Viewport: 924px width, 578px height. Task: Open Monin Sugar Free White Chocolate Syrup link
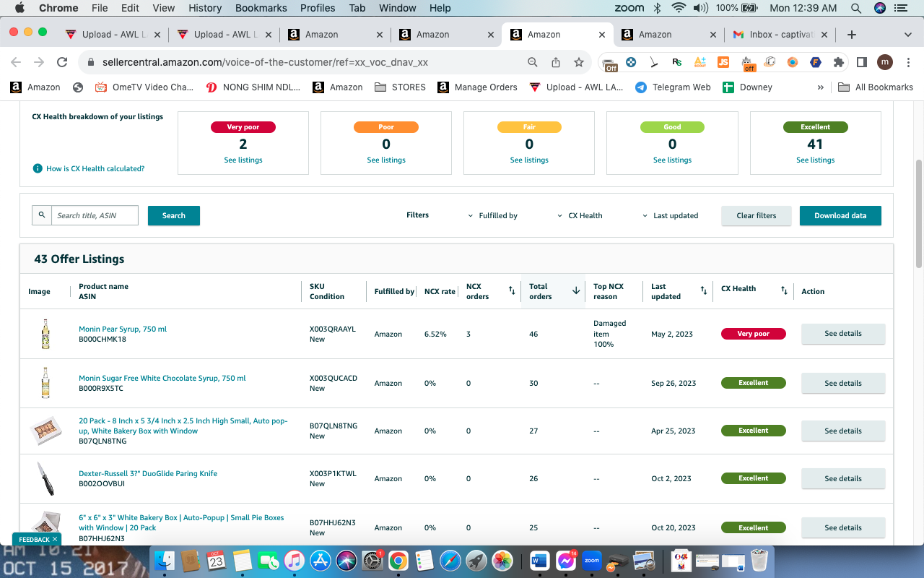(162, 378)
